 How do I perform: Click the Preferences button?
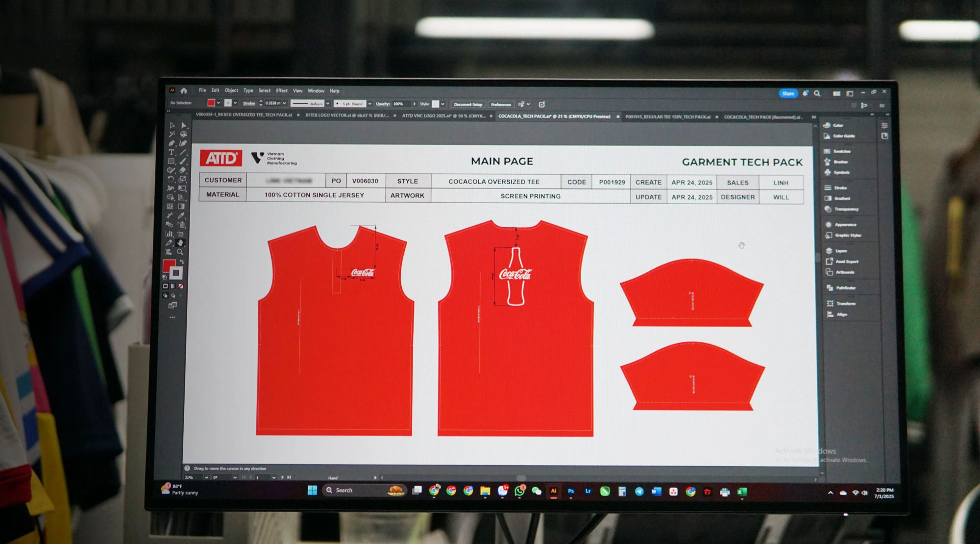[501, 104]
